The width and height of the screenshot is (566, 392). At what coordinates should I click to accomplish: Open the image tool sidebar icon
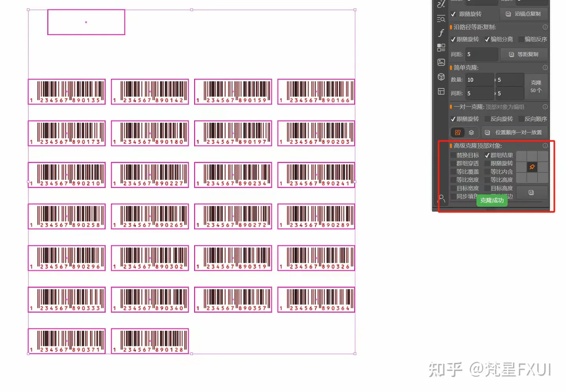coord(441,62)
